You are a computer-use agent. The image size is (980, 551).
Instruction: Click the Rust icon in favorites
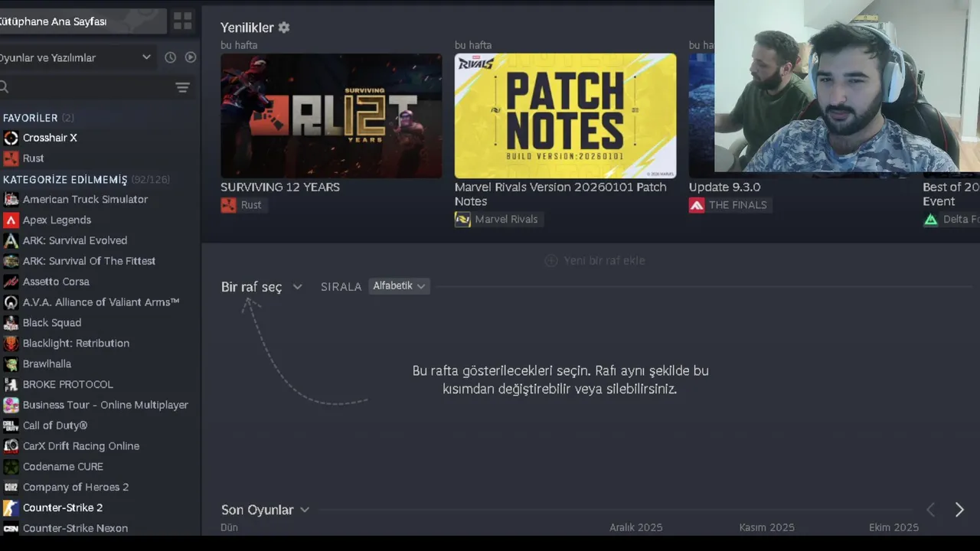(x=11, y=158)
